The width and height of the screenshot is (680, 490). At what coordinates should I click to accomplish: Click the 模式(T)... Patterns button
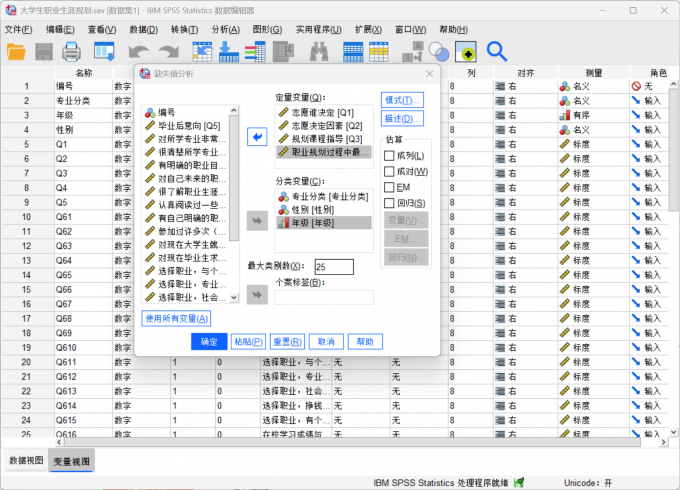(402, 100)
